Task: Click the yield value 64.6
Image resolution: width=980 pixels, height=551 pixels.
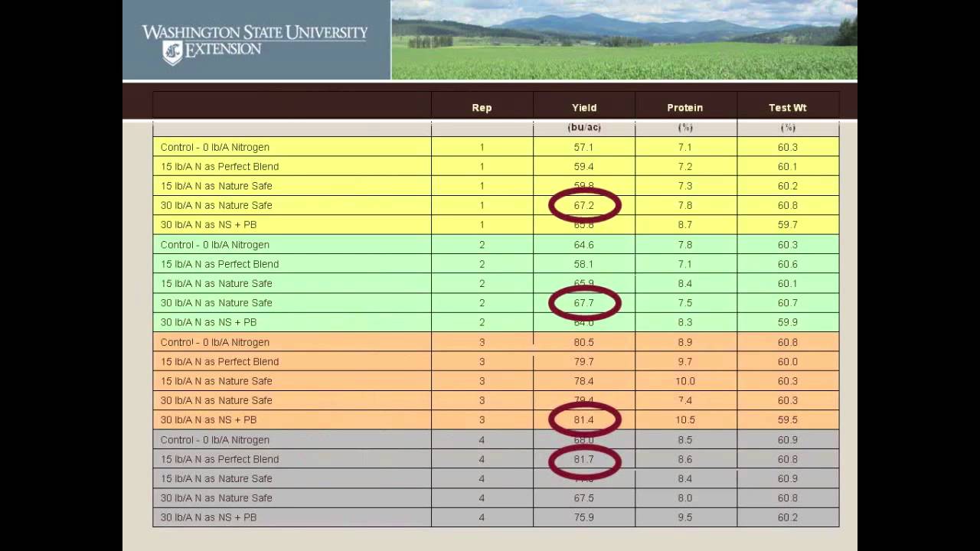Action: click(584, 245)
